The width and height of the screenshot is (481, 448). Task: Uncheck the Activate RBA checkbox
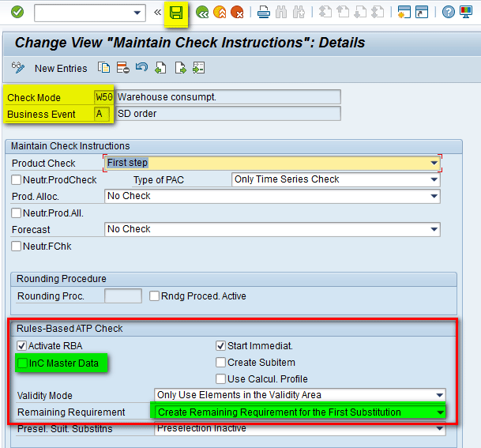coord(21,346)
